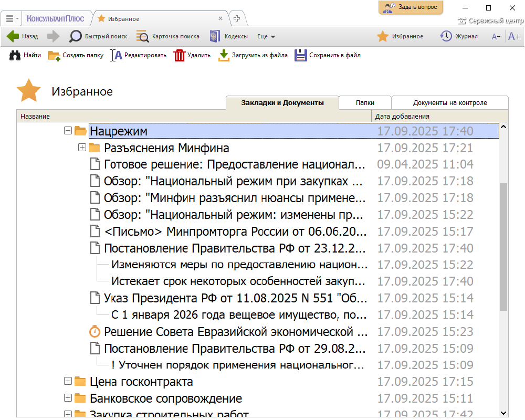
Task: Open the Еще dropdown menu
Action: [x=266, y=36]
